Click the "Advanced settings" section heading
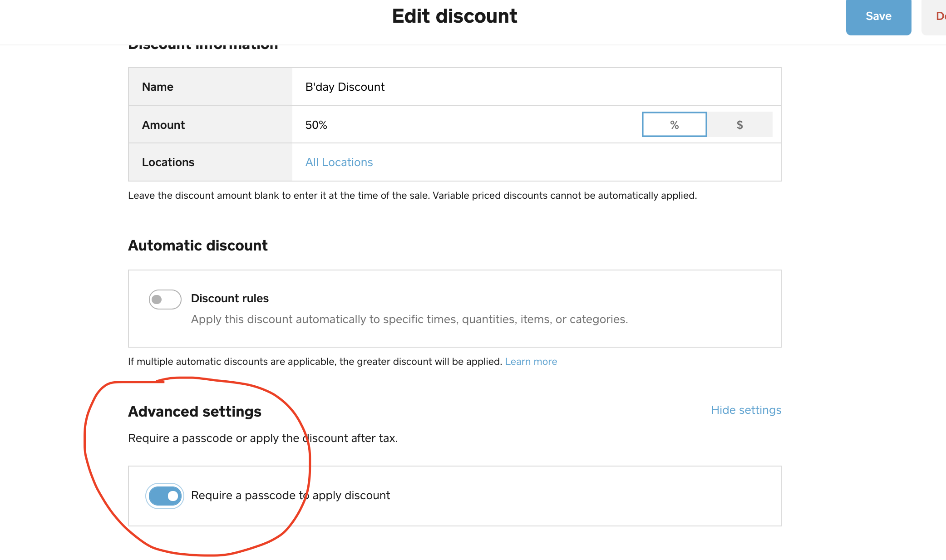The width and height of the screenshot is (946, 560). (195, 412)
